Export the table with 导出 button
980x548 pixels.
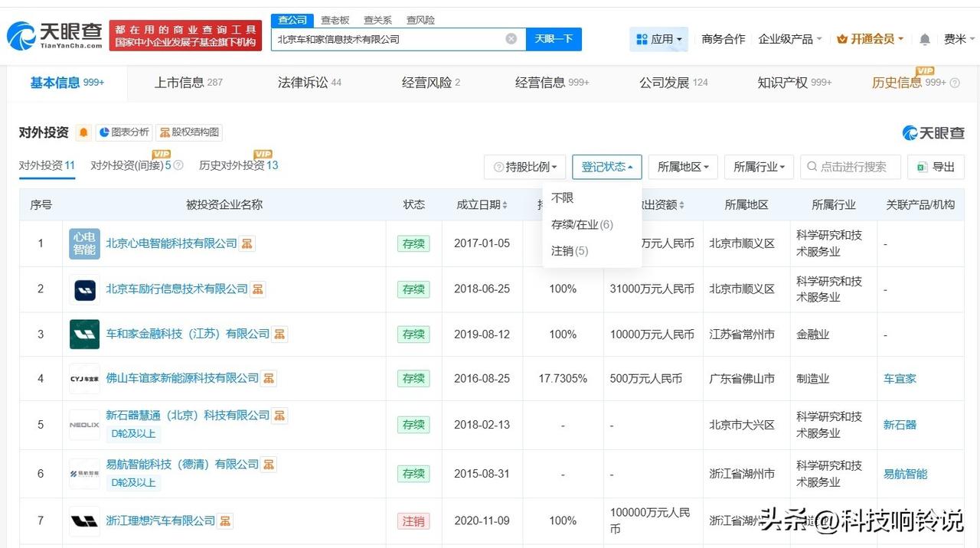click(936, 167)
